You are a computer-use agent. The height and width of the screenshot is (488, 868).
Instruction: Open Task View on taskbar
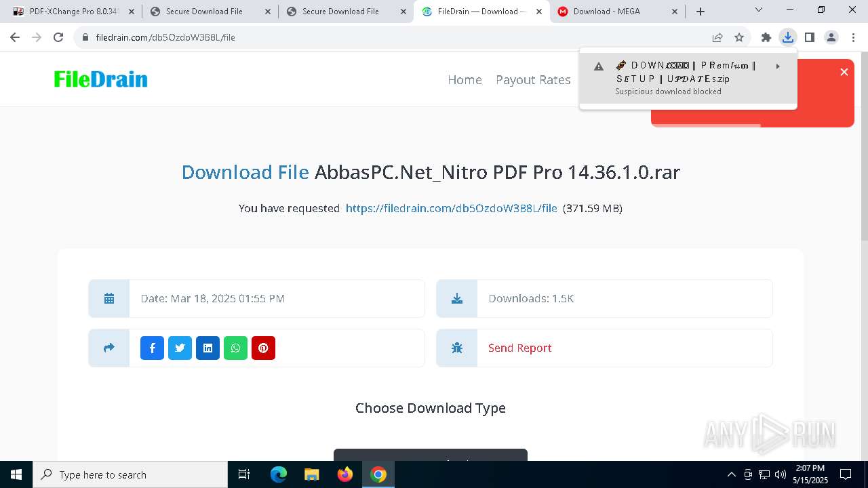point(244,474)
